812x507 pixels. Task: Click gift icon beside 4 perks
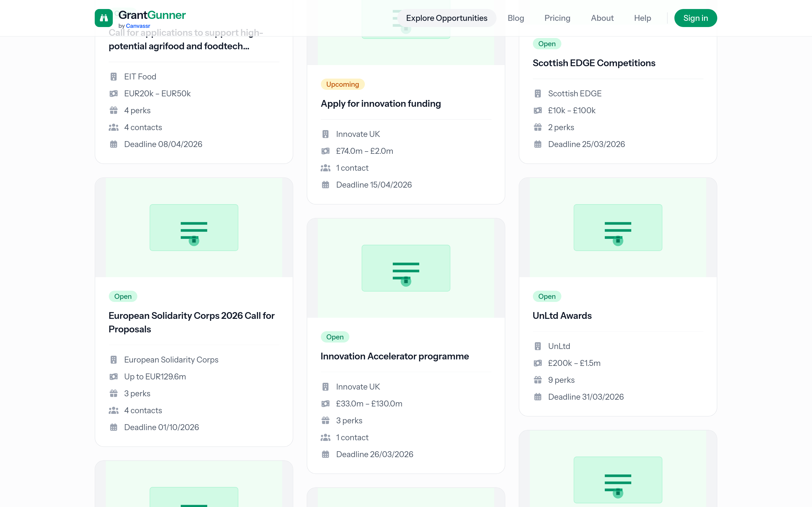click(x=113, y=110)
